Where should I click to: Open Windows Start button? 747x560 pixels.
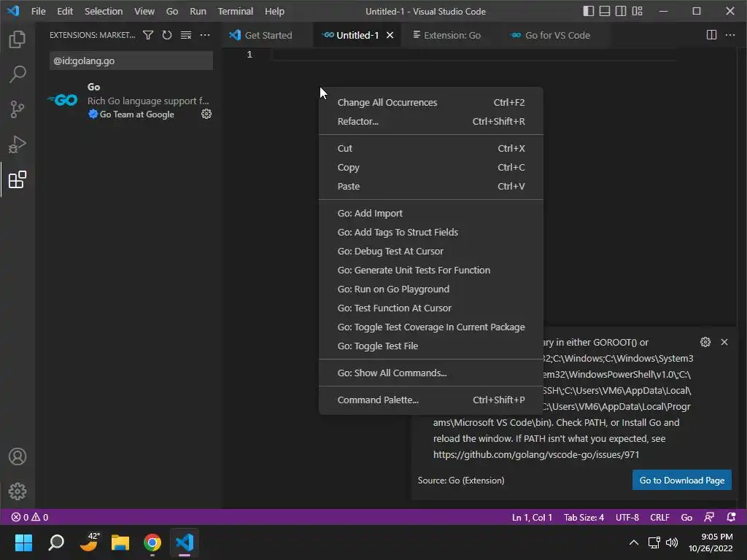[23, 542]
